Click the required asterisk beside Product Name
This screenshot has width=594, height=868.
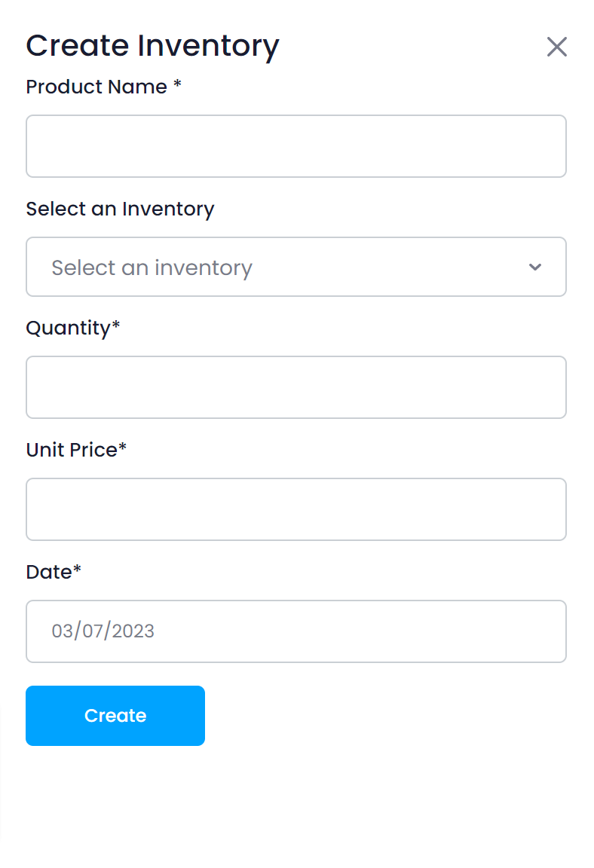(177, 85)
